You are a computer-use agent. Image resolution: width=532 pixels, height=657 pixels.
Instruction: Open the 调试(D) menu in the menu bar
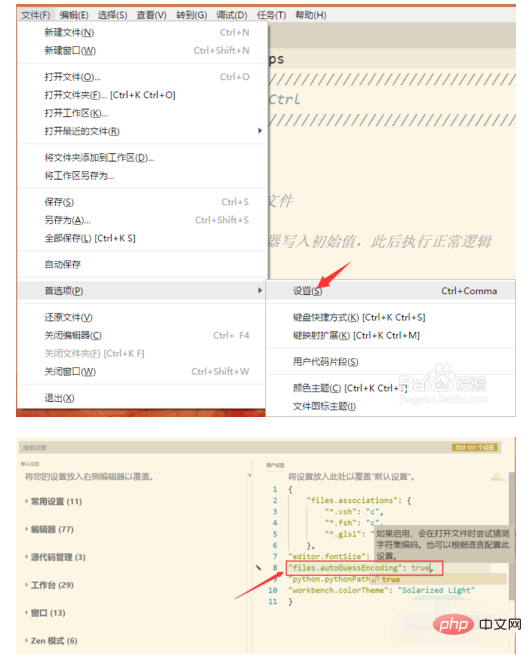(x=232, y=15)
